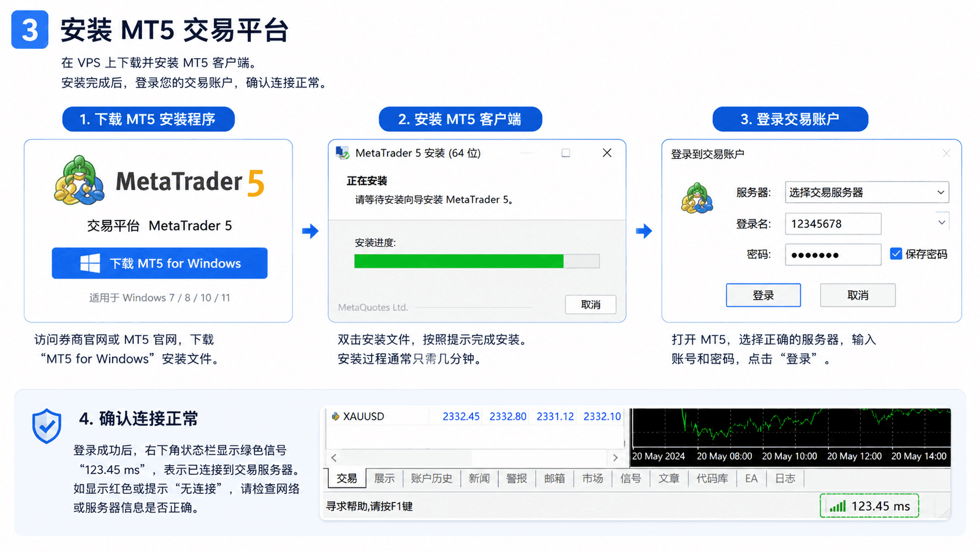This screenshot has height=552, width=980.
Task: Open the 新闻 tab
Action: (x=479, y=479)
